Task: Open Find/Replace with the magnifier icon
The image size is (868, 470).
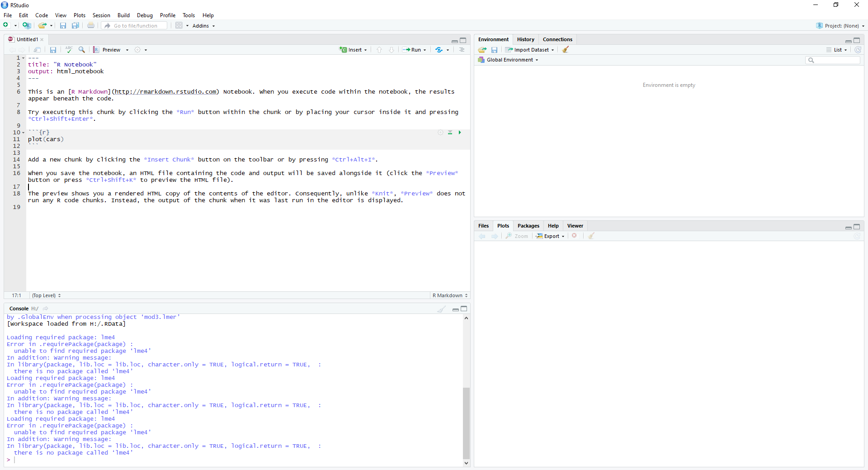Action: click(82, 50)
